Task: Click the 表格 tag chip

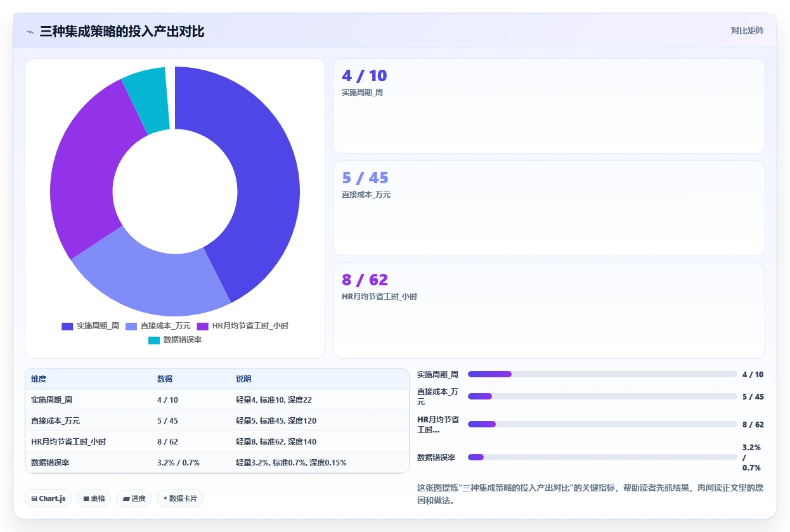Action: point(94,498)
